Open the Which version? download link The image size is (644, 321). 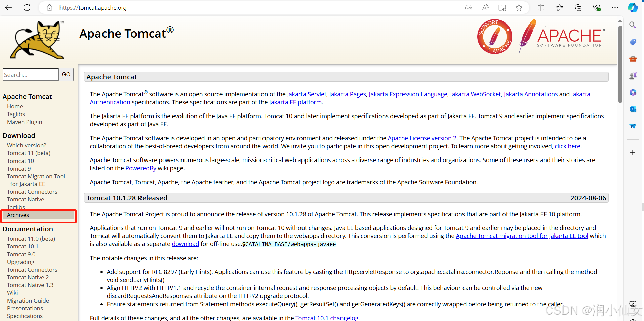point(27,145)
